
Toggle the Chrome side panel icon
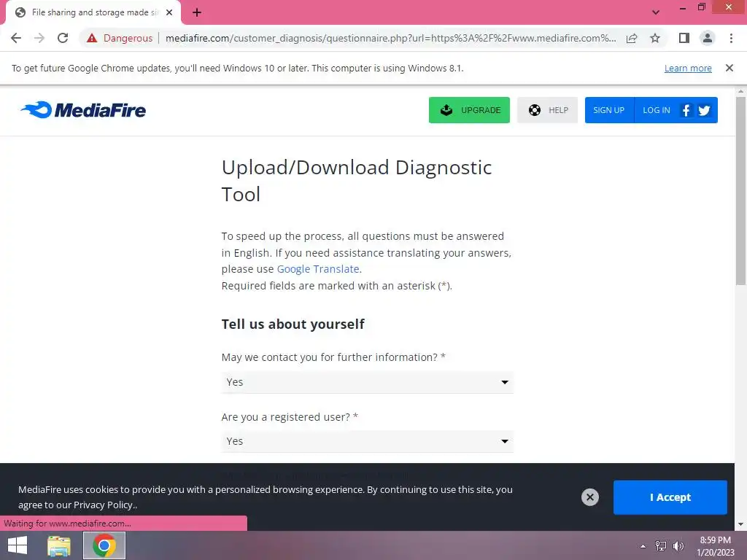click(684, 38)
